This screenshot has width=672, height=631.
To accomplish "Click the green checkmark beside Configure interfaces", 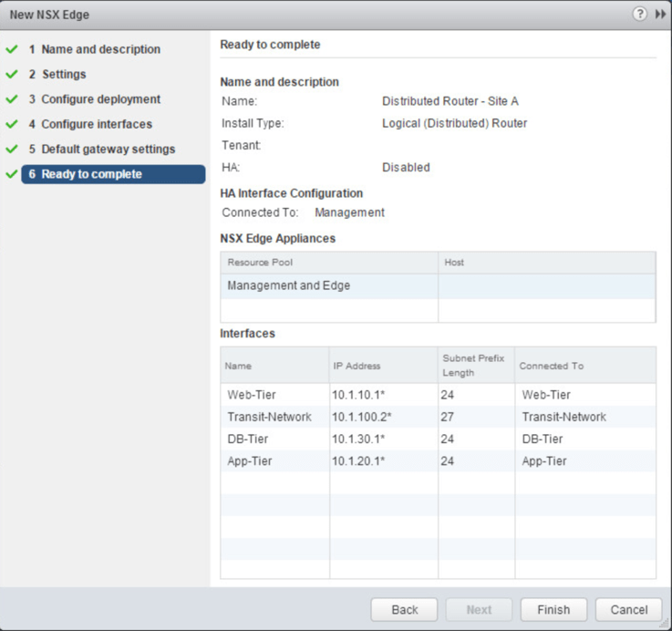I will tap(12, 124).
